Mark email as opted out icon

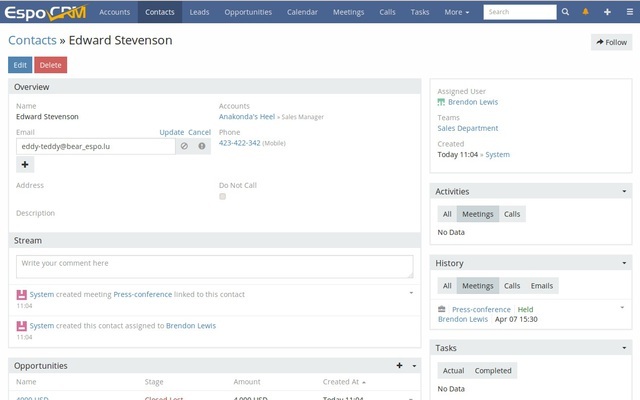(x=184, y=146)
